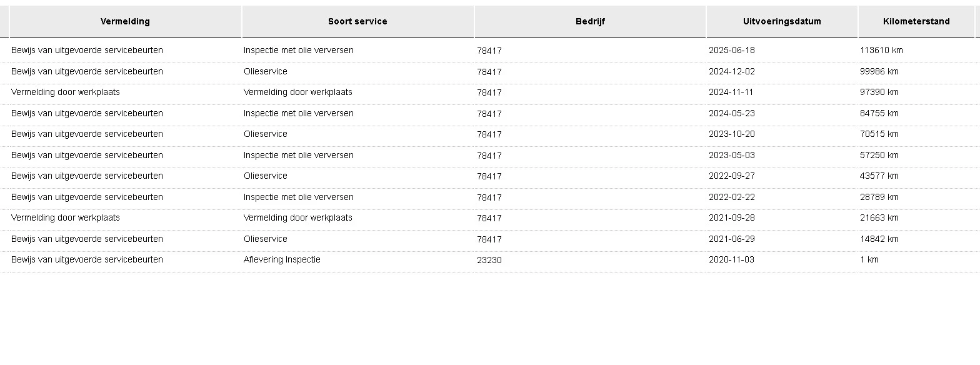This screenshot has height=365, width=980.
Task: Click the Aflevering Inspectie service cell
Action: tap(282, 260)
